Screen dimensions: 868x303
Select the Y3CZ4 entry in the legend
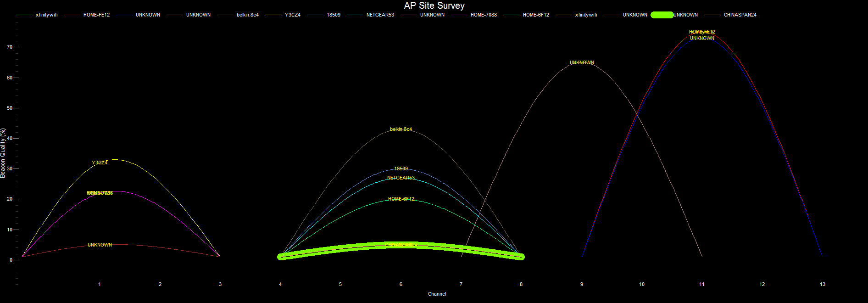tap(292, 15)
